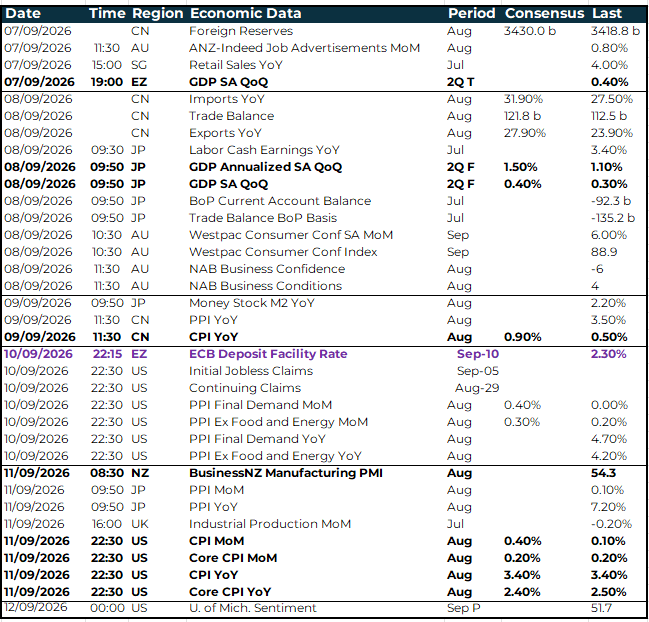Select 'PPI Final Demand YoY' cell
The height and width of the screenshot is (622, 649).
coord(257,439)
